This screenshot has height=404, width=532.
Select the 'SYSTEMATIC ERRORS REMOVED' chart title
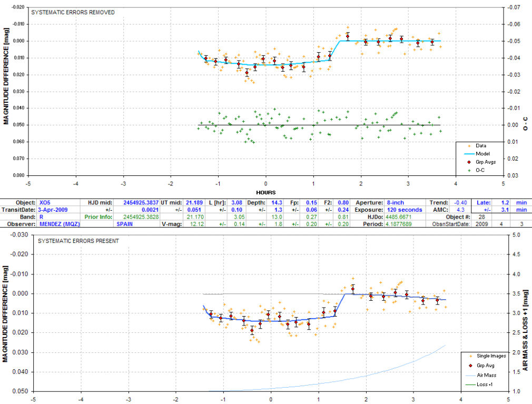point(73,12)
